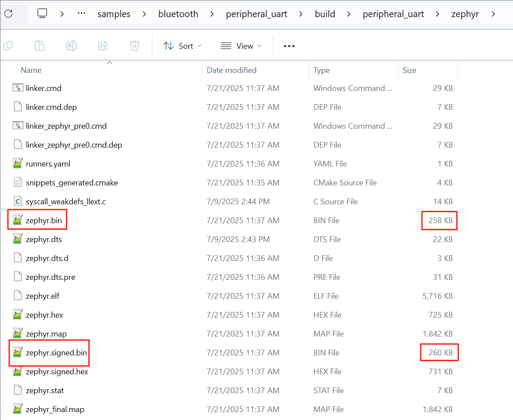Image resolution: width=513 pixels, height=420 pixels.
Task: Click the 7/21/2025 11:35 AM date cell
Action: coord(243,182)
